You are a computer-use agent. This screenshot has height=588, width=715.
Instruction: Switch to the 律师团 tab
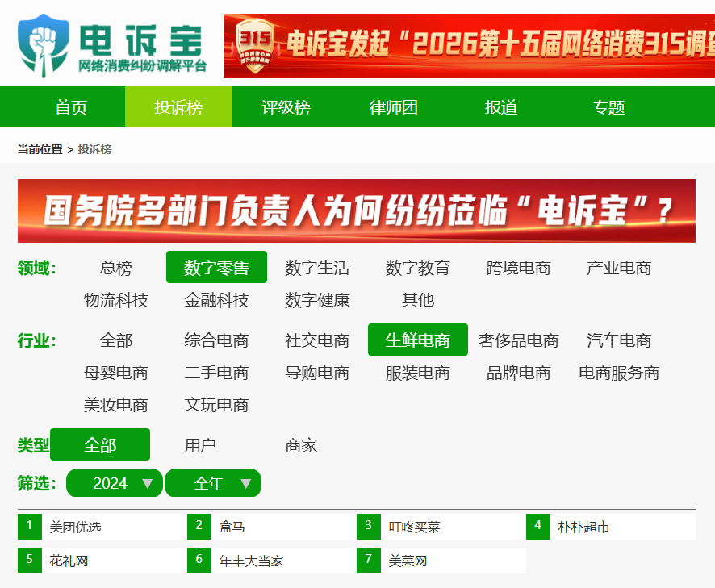click(394, 107)
